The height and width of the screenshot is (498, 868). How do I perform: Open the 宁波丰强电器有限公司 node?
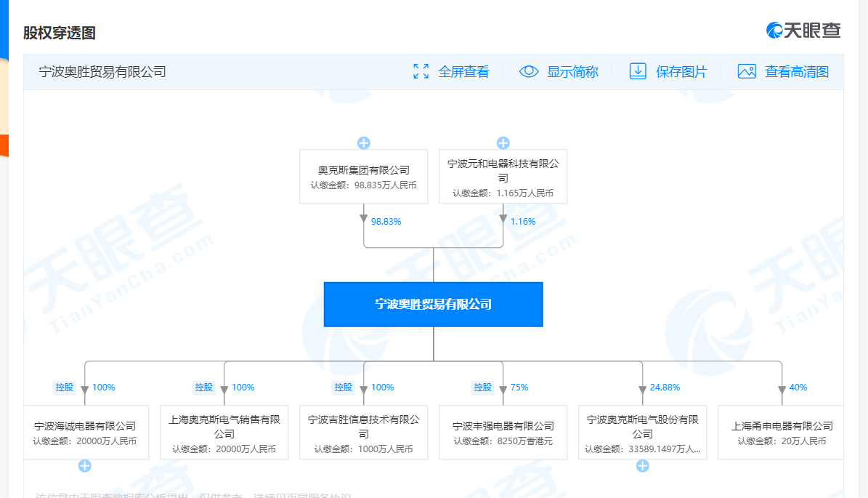tap(503, 432)
